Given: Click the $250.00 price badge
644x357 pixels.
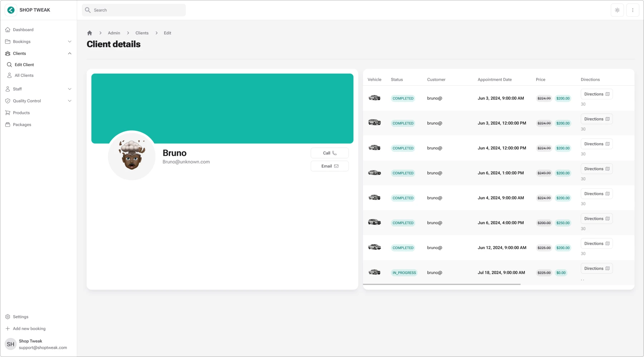Looking at the screenshot, I should coord(563,223).
